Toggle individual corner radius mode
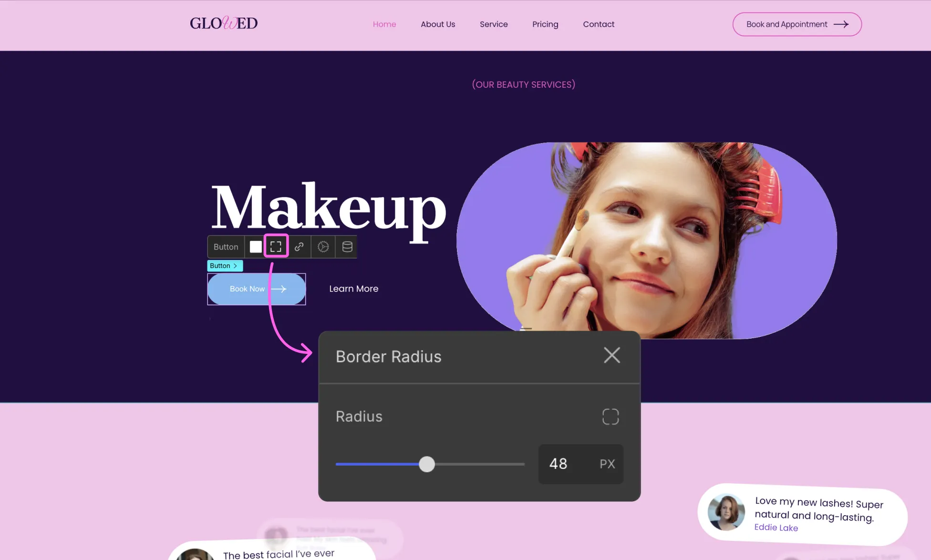The height and width of the screenshot is (560, 931). pyautogui.click(x=610, y=417)
